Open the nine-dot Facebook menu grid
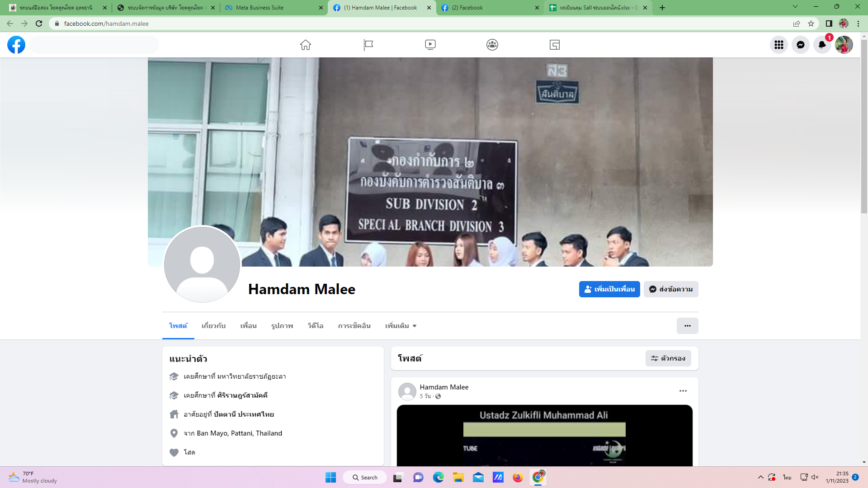The height and width of the screenshot is (488, 868). (x=778, y=45)
